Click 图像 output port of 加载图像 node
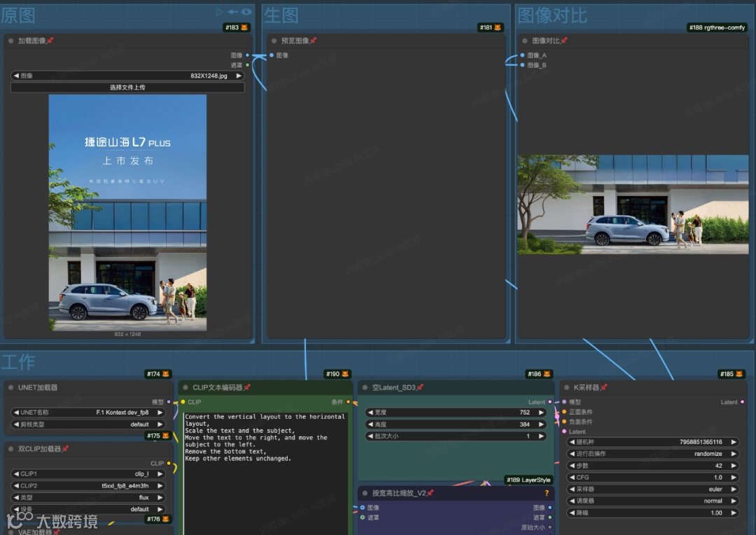 click(x=247, y=55)
